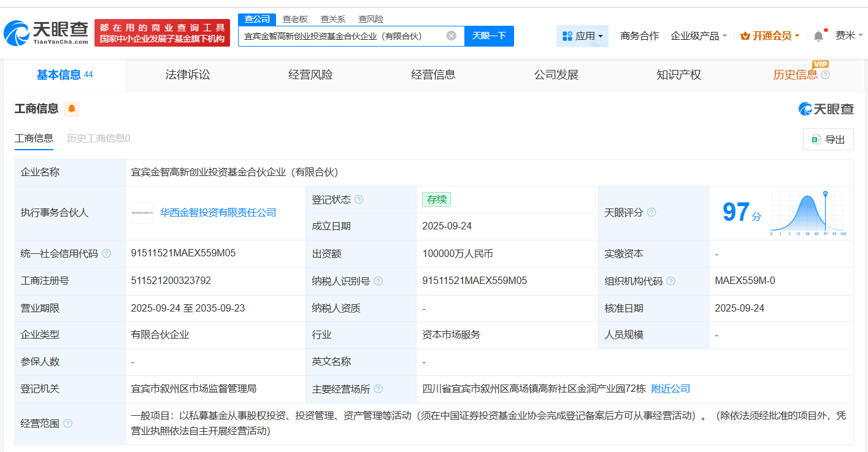This screenshot has height=452, width=868.
Task: Click the 天眼一下 search button
Action: click(489, 36)
